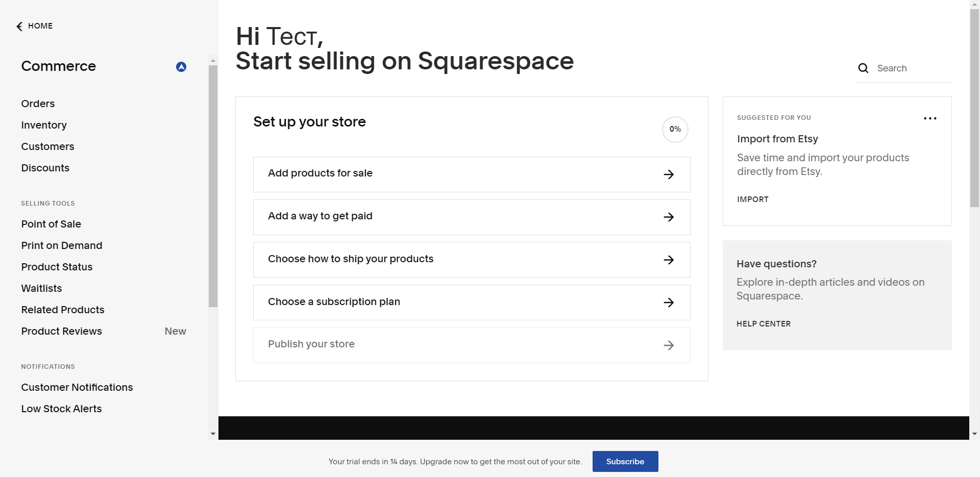This screenshot has width=980, height=477.
Task: Open Low Stock Alerts
Action: [61, 409]
